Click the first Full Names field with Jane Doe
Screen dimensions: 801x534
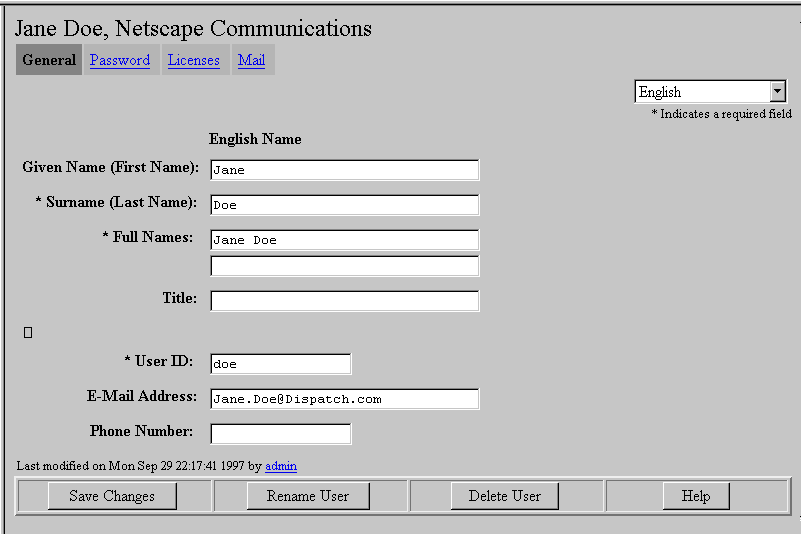(345, 240)
